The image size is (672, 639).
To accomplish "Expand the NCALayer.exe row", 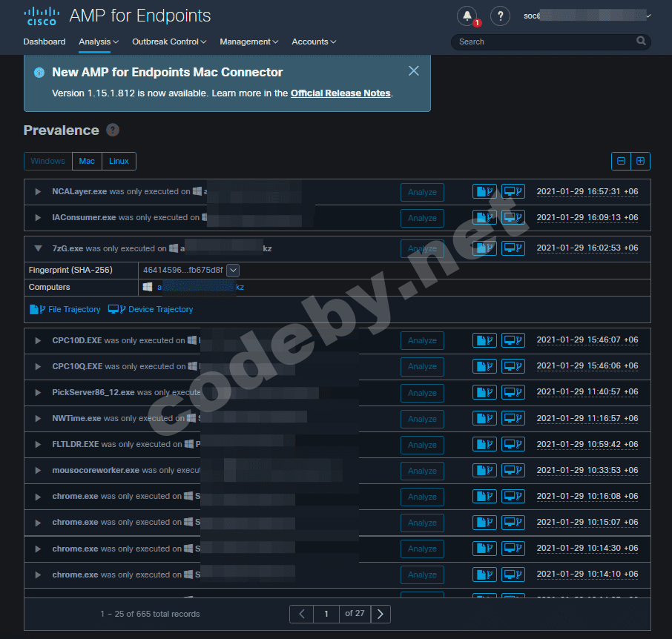I will pyautogui.click(x=38, y=191).
